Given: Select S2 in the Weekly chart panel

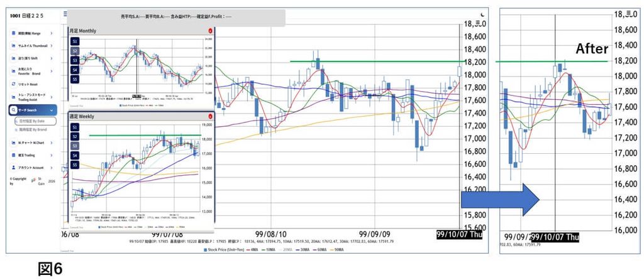Looking at the screenshot, I should point(75,136).
